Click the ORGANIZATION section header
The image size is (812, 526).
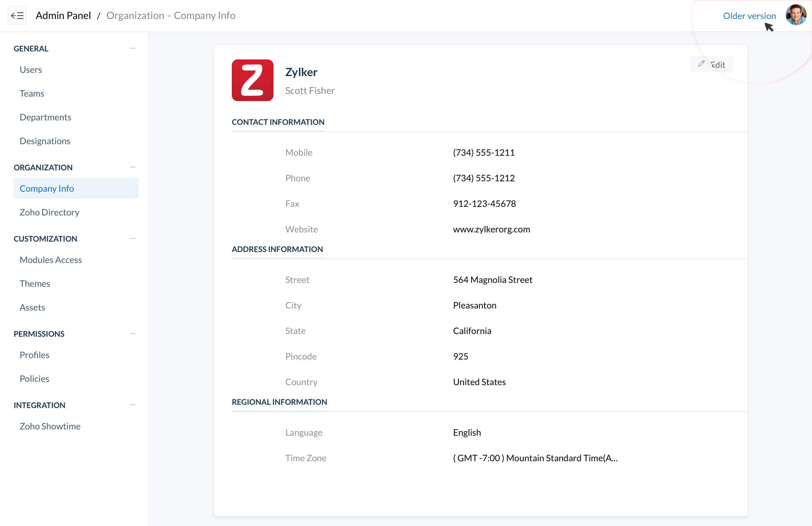[x=43, y=167]
